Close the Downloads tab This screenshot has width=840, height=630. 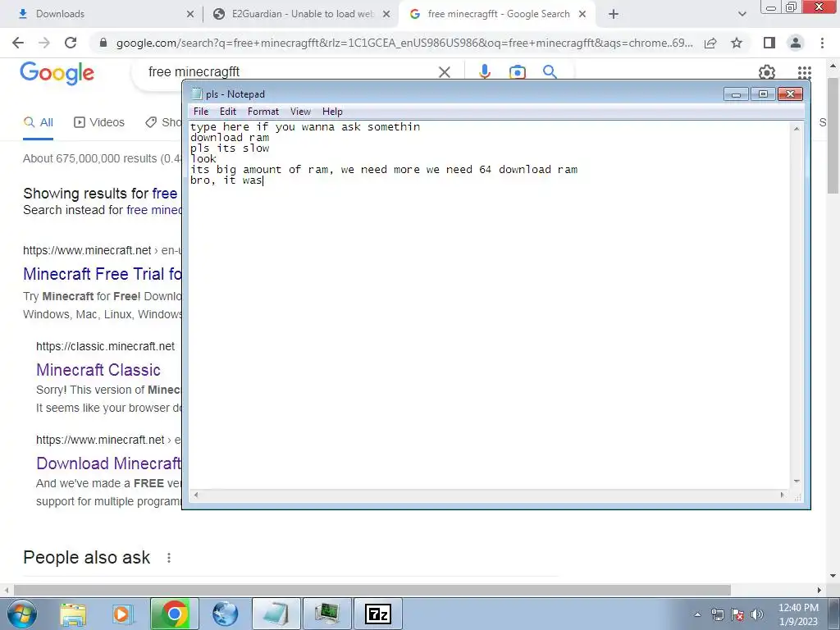tap(190, 14)
